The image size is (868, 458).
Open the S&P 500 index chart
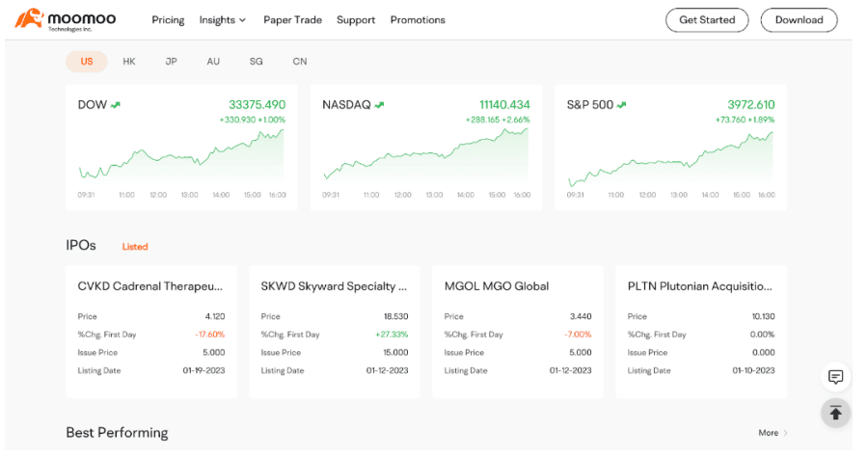coord(670,148)
